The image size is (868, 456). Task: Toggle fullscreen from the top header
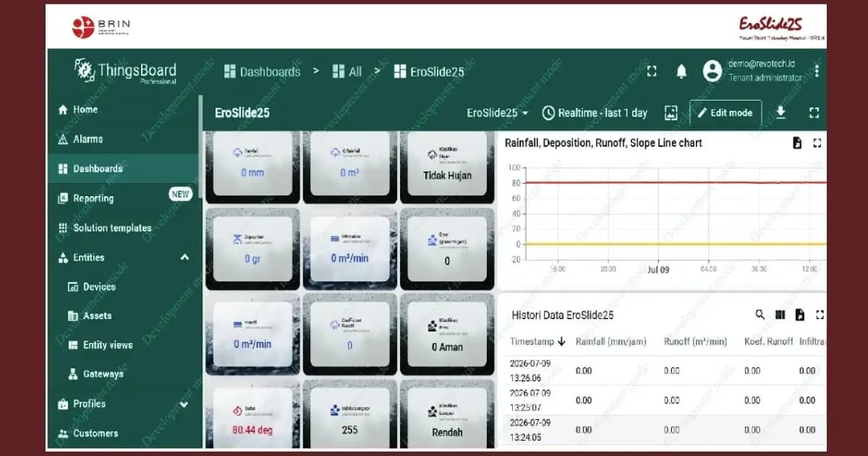652,71
